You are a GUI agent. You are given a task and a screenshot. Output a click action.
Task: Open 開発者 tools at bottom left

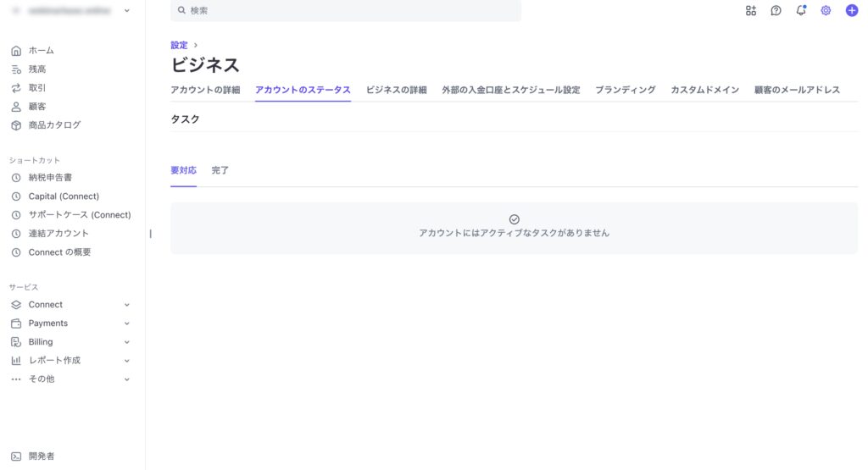[x=41, y=456]
